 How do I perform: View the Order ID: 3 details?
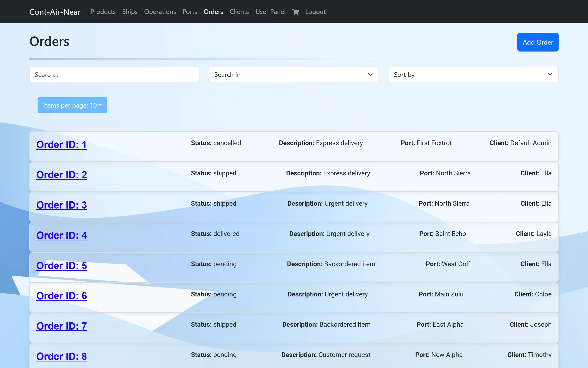click(61, 205)
